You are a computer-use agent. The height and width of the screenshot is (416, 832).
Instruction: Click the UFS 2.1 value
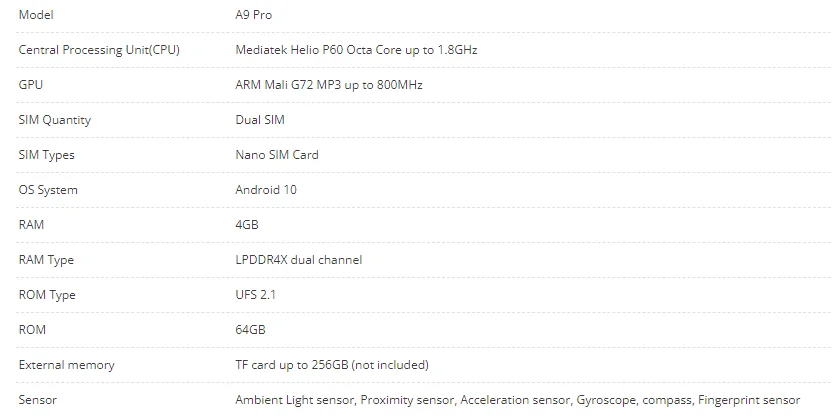[256, 295]
